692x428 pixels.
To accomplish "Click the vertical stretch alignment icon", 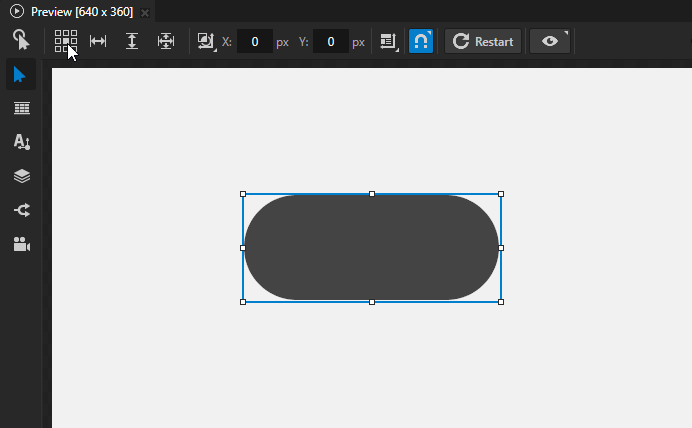I will click(x=132, y=41).
